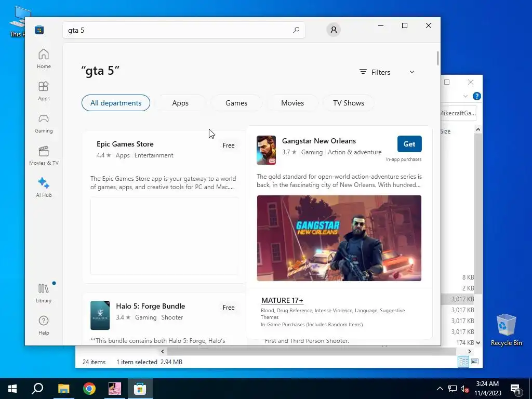Click the search magnifier icon in Store

pyautogui.click(x=296, y=30)
